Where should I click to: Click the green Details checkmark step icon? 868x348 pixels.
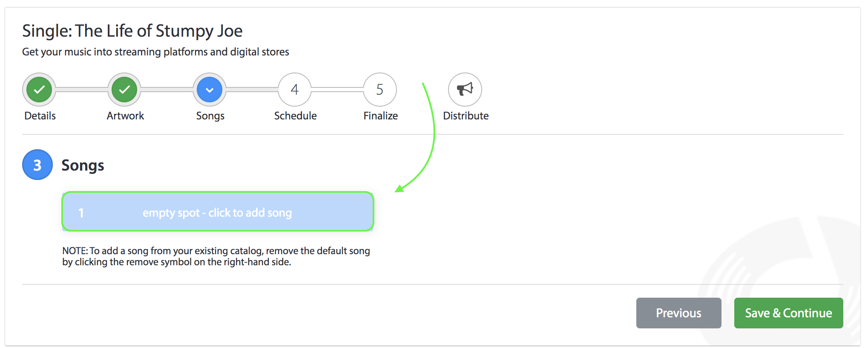click(39, 90)
